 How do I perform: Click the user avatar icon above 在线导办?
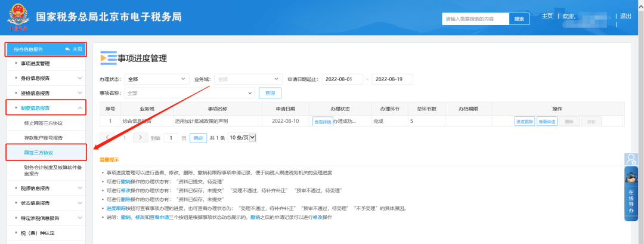[x=631, y=159]
